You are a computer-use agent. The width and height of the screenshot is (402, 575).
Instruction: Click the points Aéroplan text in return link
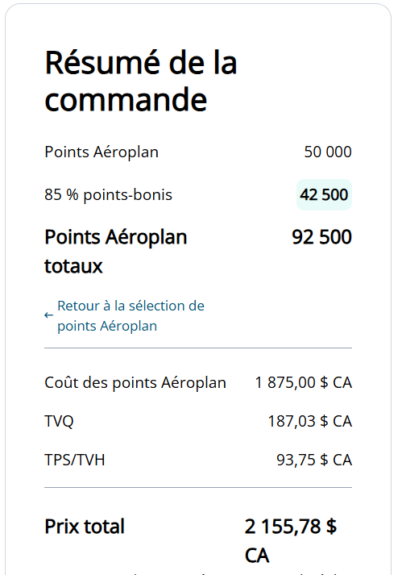[x=107, y=326]
